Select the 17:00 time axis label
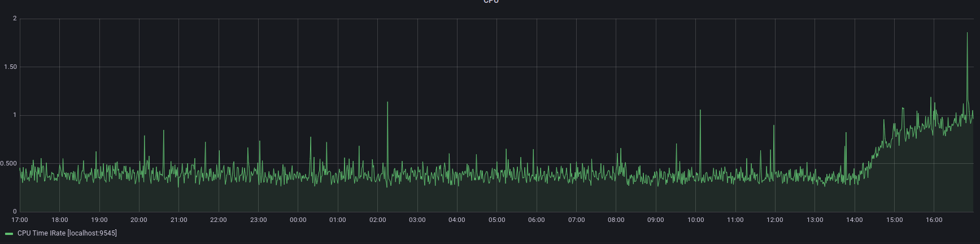Viewport: 980px width, 244px height. coord(20,220)
